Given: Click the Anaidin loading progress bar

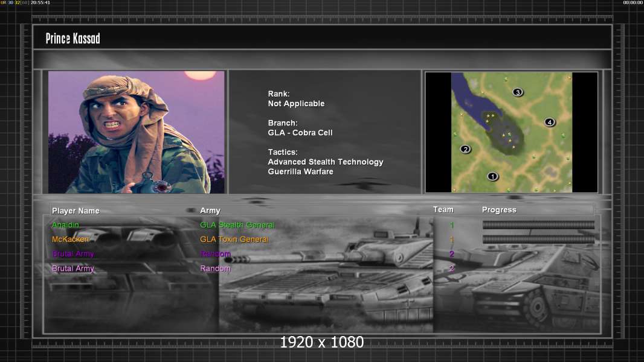Looking at the screenshot, I should pyautogui.click(x=538, y=224).
